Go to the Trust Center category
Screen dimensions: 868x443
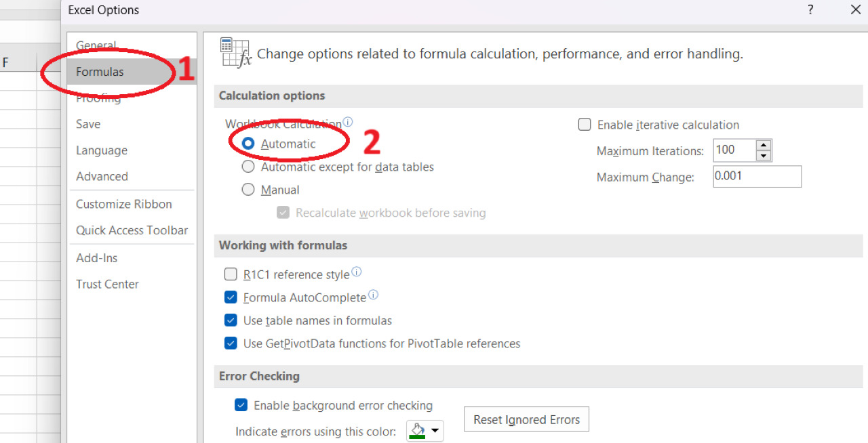107,284
